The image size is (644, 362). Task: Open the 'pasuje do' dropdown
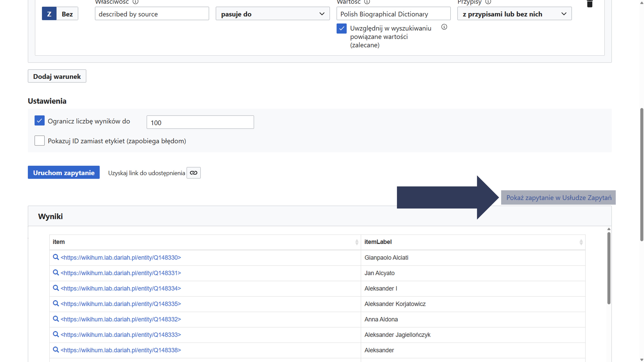[x=273, y=14]
